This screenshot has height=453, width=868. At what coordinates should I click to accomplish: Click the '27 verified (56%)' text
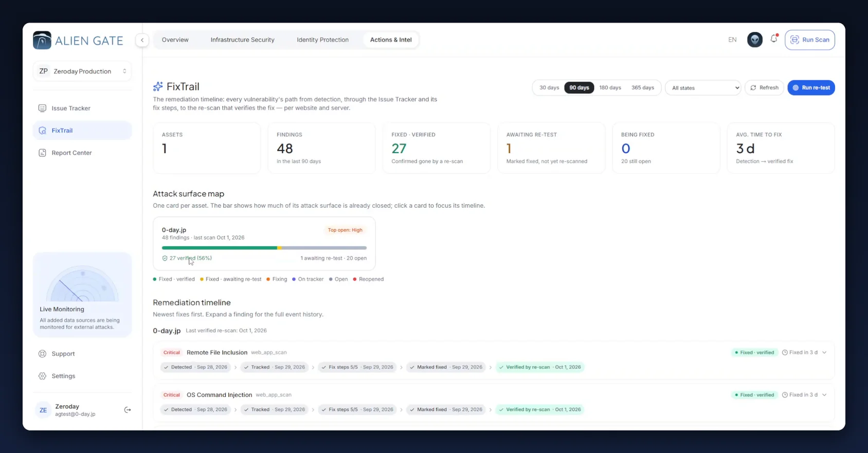coord(191,258)
